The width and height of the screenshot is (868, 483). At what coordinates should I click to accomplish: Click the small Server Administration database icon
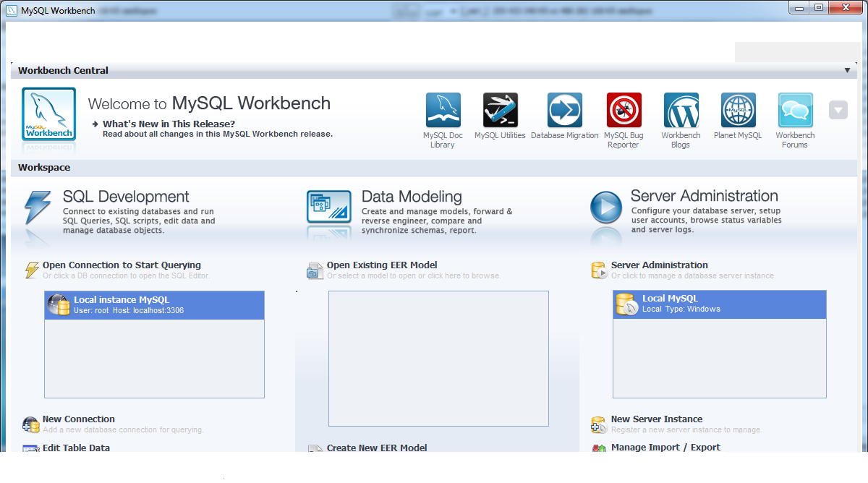pyautogui.click(x=599, y=270)
